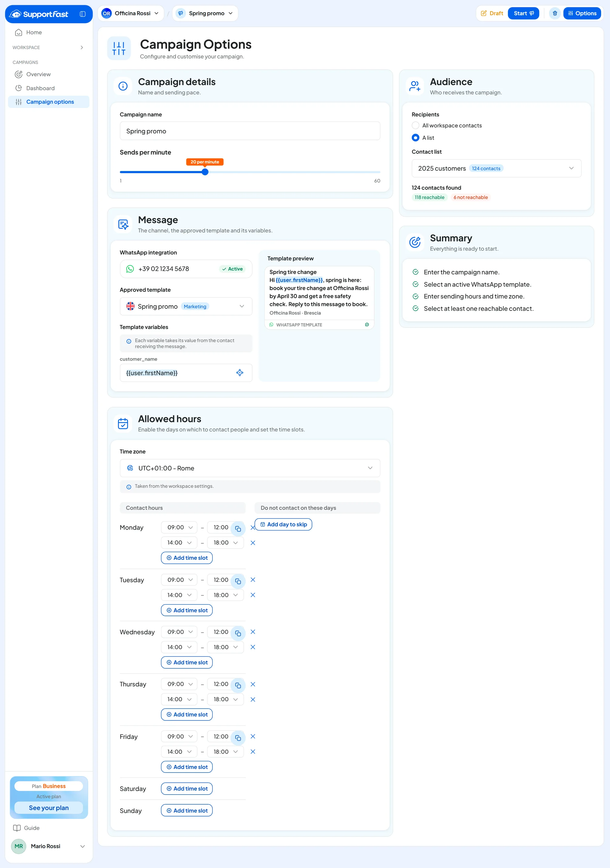610x868 pixels.
Task: Collapse the sidebar with the panel icon
Action: [82, 14]
